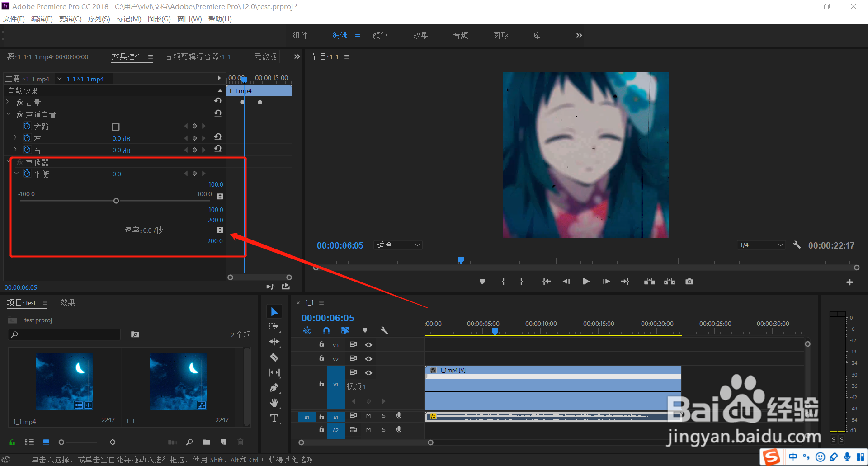Select the Slip tool
This screenshot has height=466, width=868.
(274, 372)
